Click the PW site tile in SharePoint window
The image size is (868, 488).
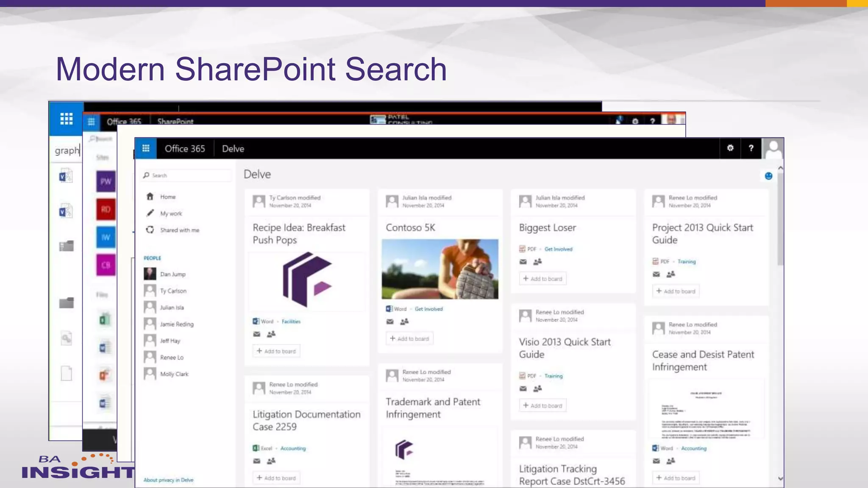(106, 182)
